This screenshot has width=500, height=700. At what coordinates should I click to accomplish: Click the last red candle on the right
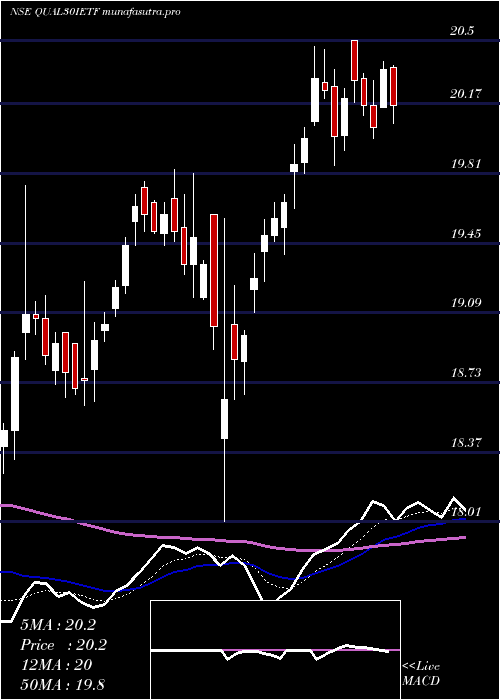[393, 86]
